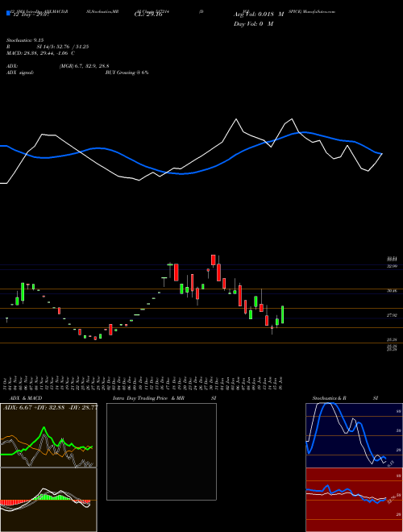Click the 'Avg Vol: 0.018 M' readout

[259, 15]
